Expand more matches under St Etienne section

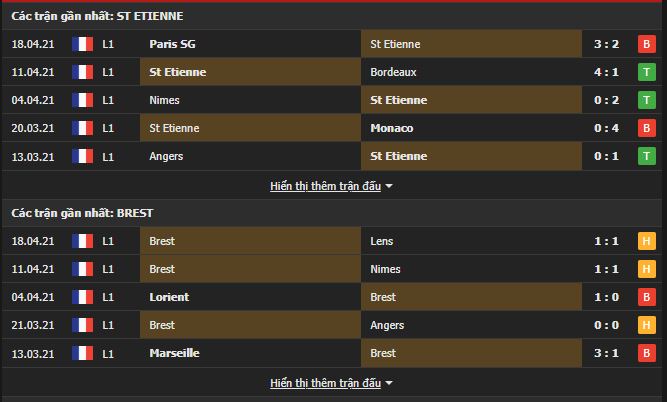(325, 186)
